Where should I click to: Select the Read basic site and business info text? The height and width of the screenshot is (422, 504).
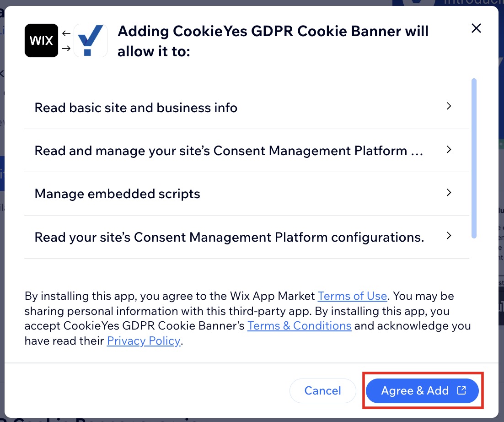coord(136,108)
